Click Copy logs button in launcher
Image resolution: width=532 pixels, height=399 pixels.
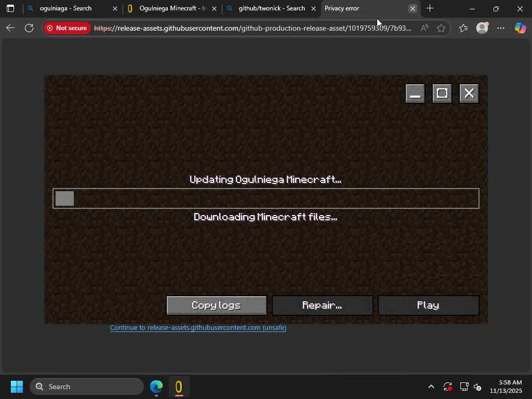point(217,305)
